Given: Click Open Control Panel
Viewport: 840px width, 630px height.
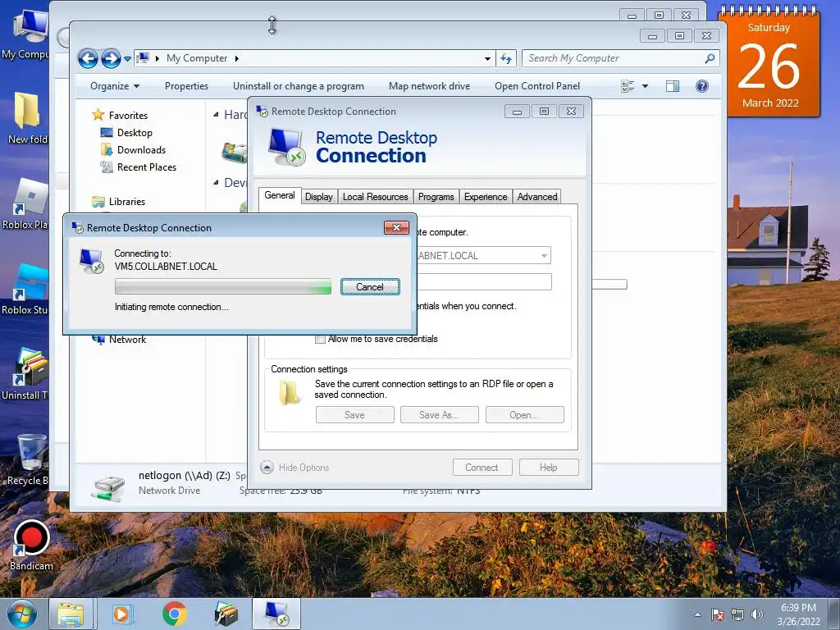Looking at the screenshot, I should 537,85.
